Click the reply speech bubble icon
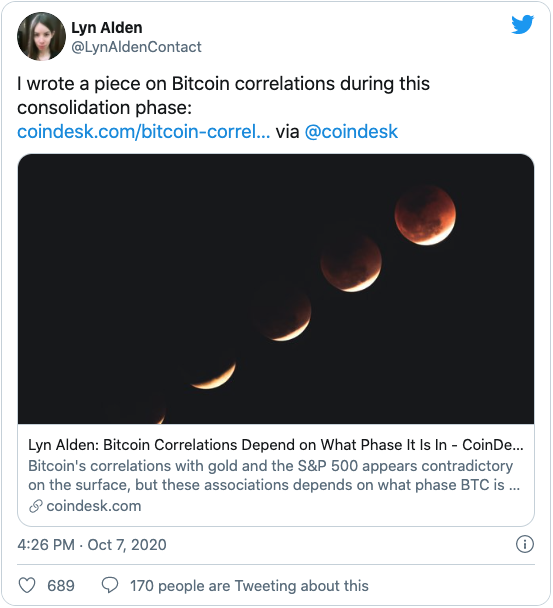The width and height of the screenshot is (553, 608). tap(110, 585)
